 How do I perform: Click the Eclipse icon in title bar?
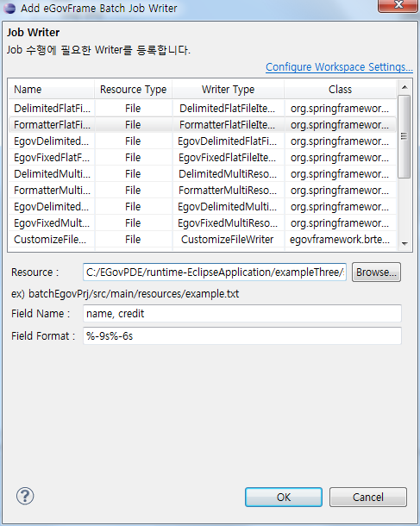coord(9,8)
